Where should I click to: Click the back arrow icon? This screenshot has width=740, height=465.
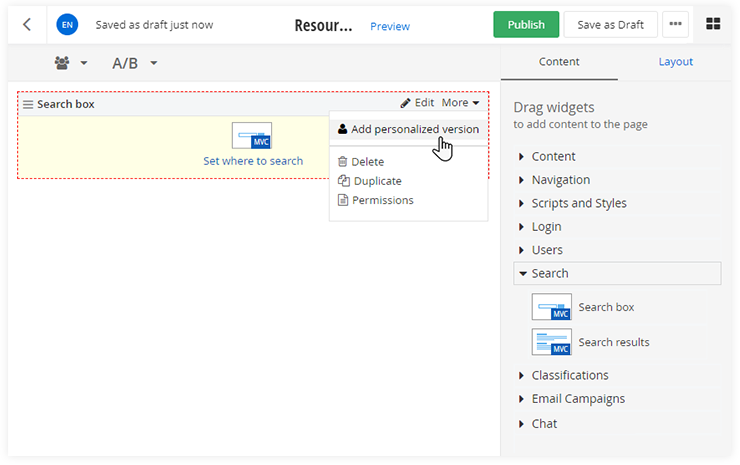pos(27,25)
